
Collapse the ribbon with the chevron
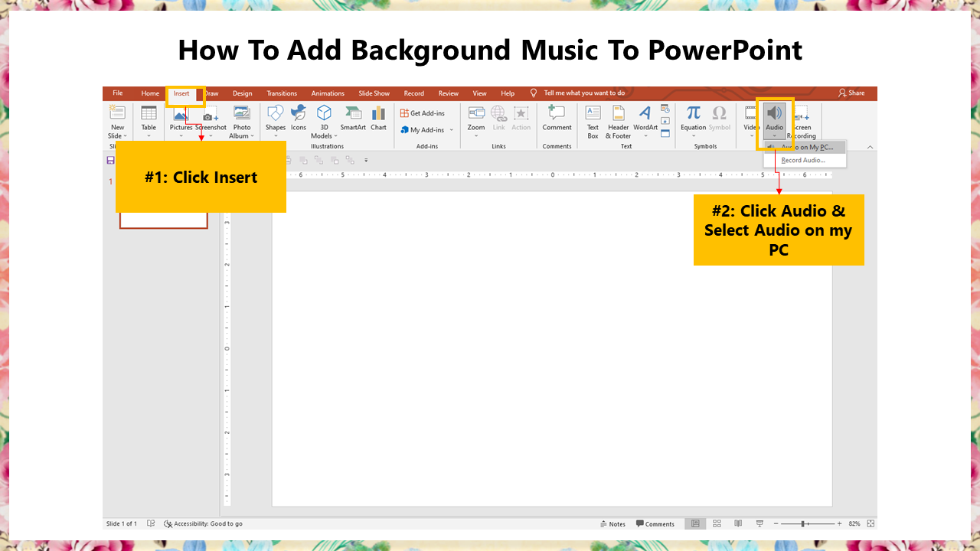tap(870, 147)
